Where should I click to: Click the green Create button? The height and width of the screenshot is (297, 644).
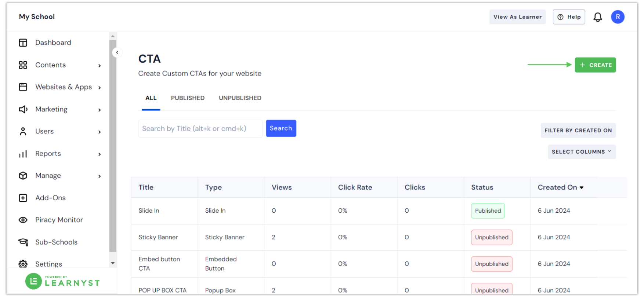point(595,65)
